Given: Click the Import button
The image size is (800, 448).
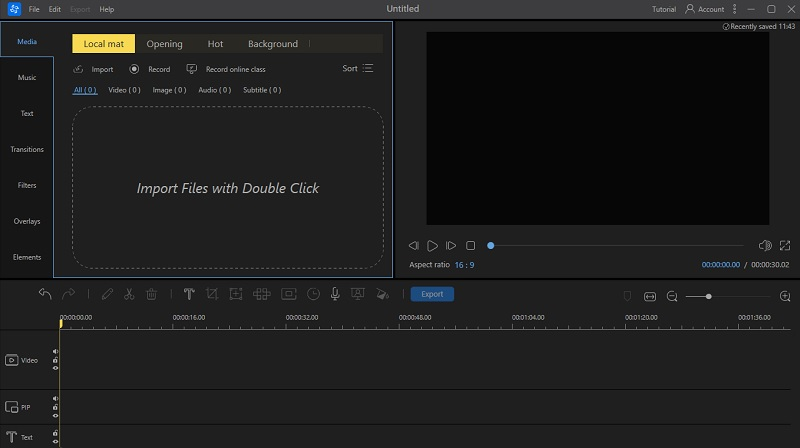Looking at the screenshot, I should (x=93, y=69).
